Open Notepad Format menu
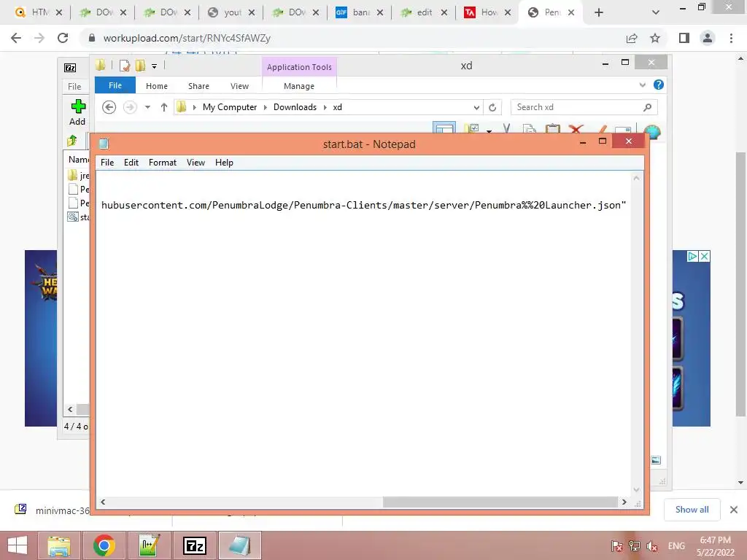 tap(163, 163)
